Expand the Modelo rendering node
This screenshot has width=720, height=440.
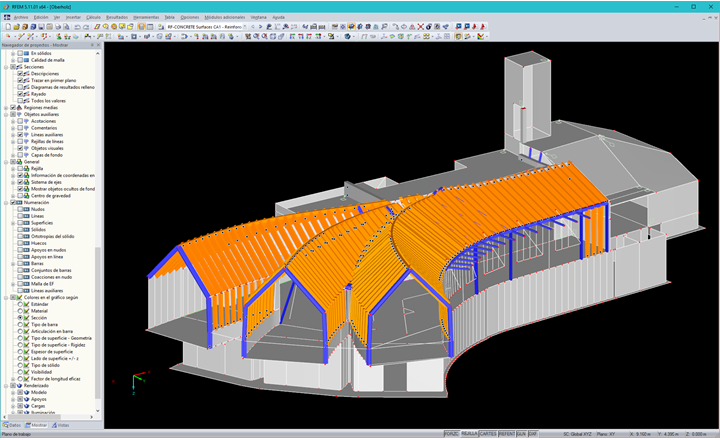coord(13,392)
